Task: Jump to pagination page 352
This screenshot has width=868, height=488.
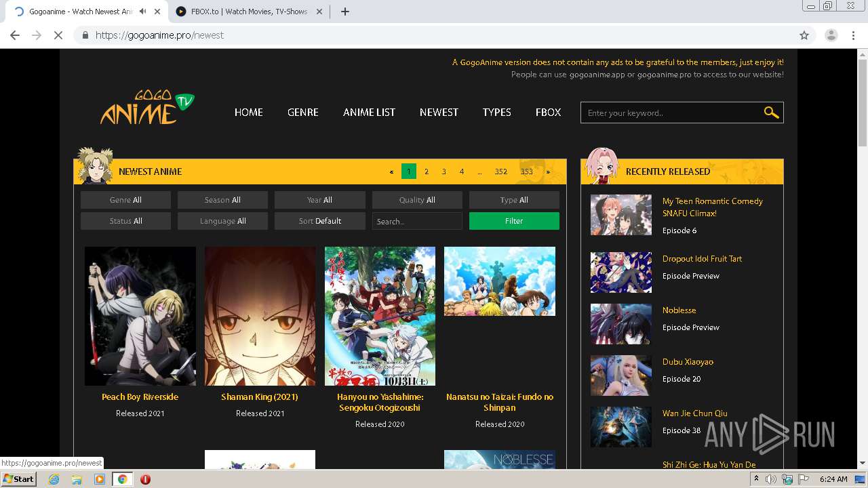Action: pyautogui.click(x=501, y=171)
